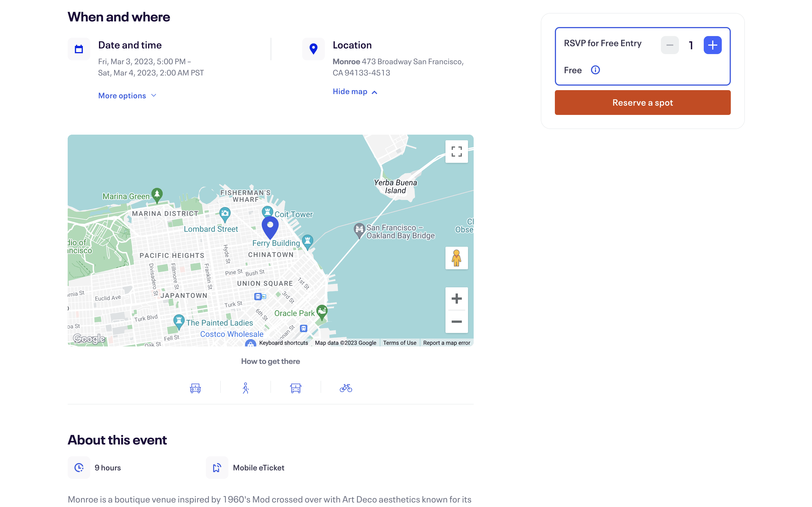Increase ticket quantity with plus button
Screen dimensions: 812x507
pyautogui.click(x=712, y=45)
